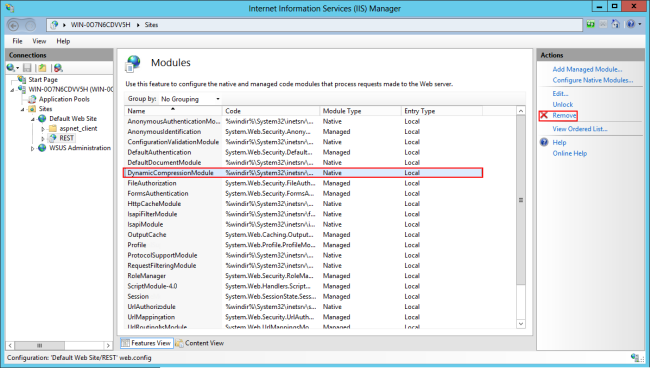Select the DynamicCompressionModule row
The width and height of the screenshot is (650, 368).
click(x=303, y=173)
